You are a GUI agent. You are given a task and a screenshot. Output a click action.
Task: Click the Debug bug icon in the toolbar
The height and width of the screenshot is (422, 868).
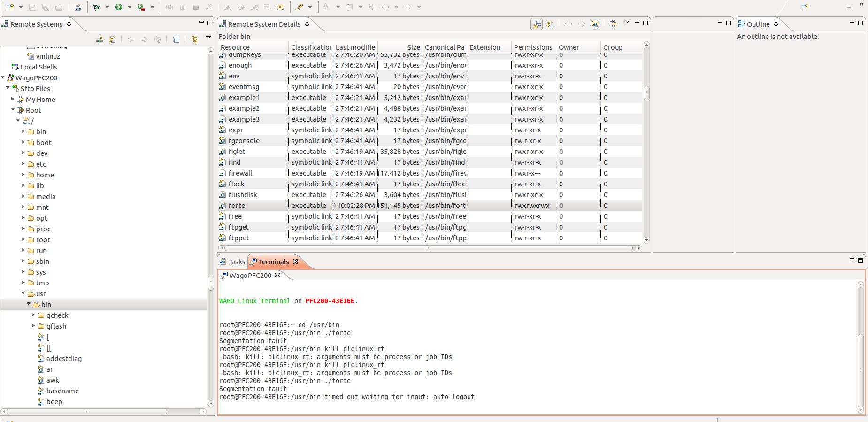coord(97,7)
